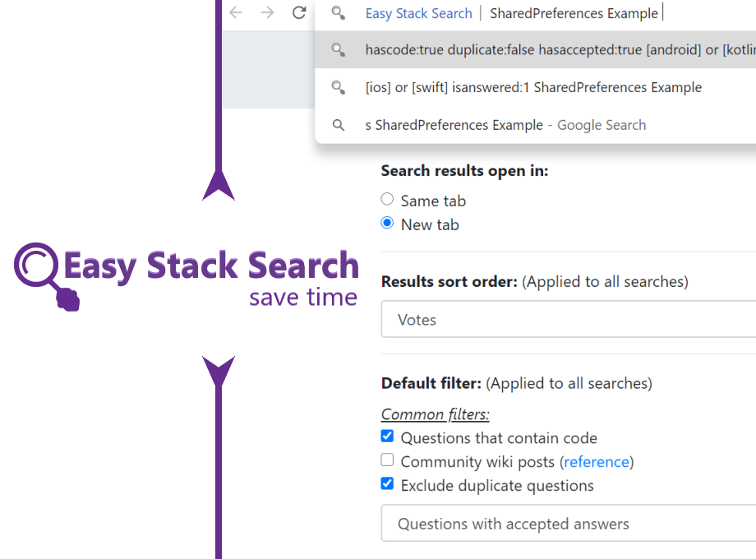Click the upward purple arrow head

click(219, 185)
